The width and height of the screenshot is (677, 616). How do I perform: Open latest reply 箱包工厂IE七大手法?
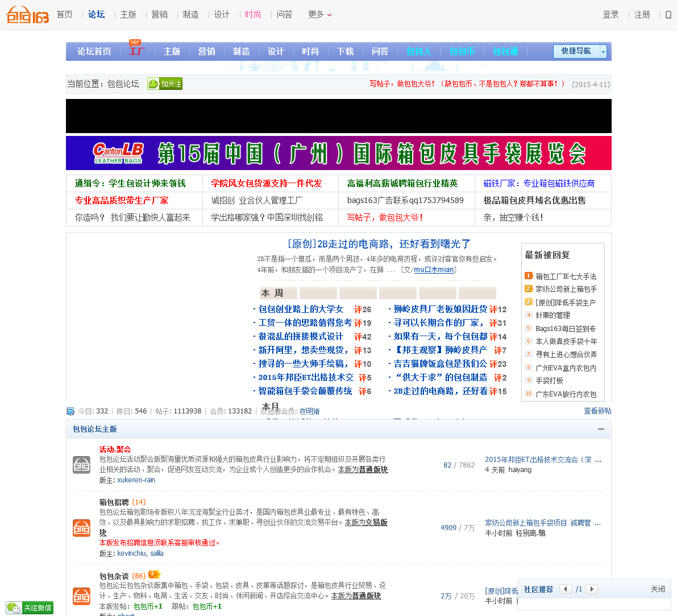point(566,276)
